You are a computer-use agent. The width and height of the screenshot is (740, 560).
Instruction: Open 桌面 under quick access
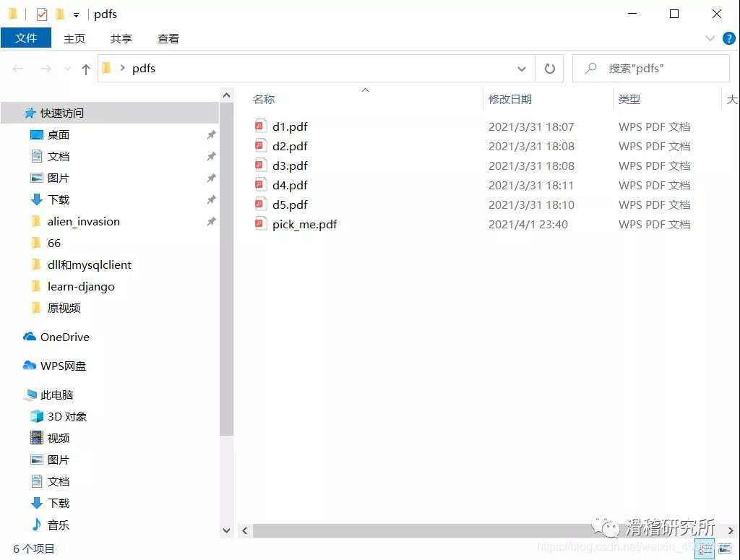59,135
